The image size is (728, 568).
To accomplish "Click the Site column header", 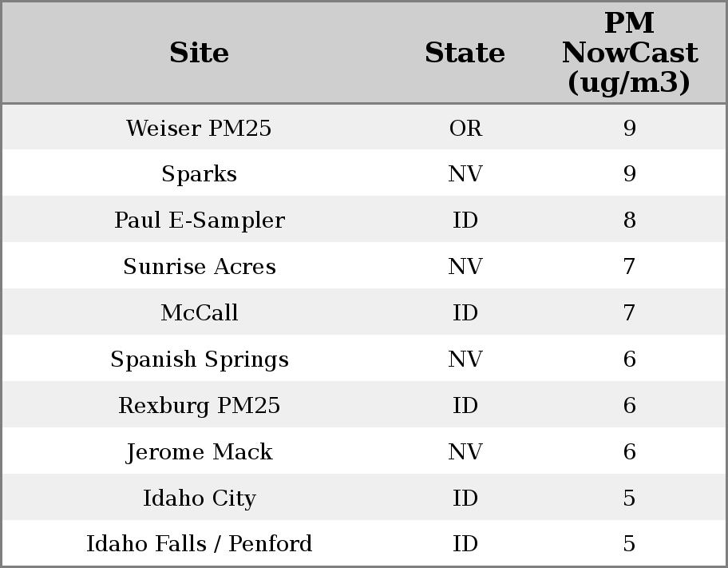I will (199, 54).
